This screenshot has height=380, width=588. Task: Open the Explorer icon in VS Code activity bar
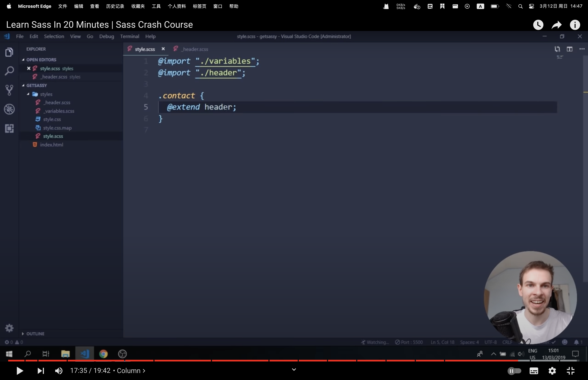(x=9, y=52)
